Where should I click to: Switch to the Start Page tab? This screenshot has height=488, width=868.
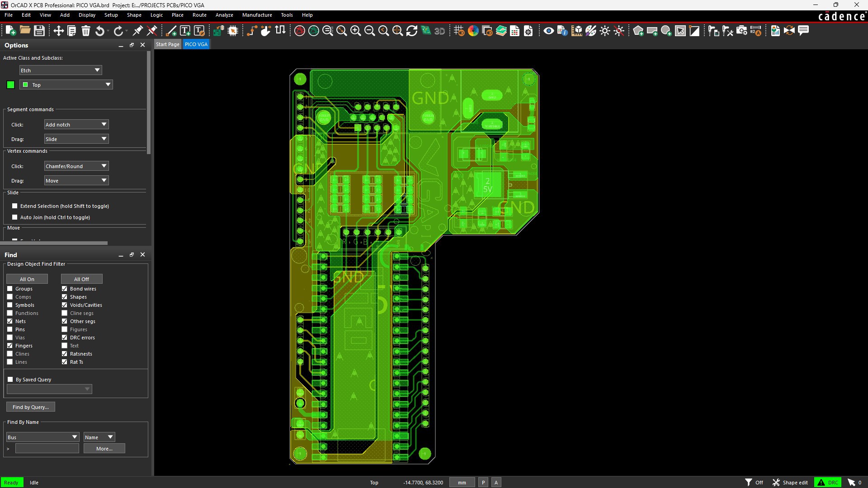click(167, 44)
